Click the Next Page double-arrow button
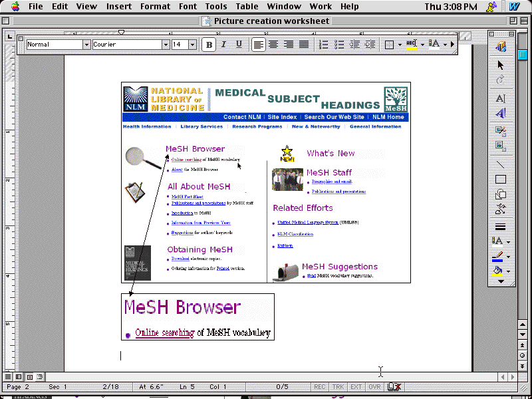532x399 pixels. pyautogui.click(x=522, y=366)
